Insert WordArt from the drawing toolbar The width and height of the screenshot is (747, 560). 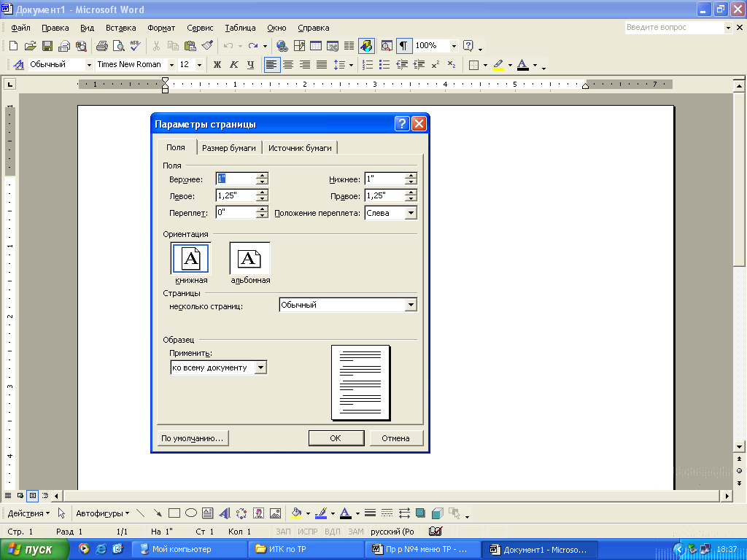coord(225,513)
